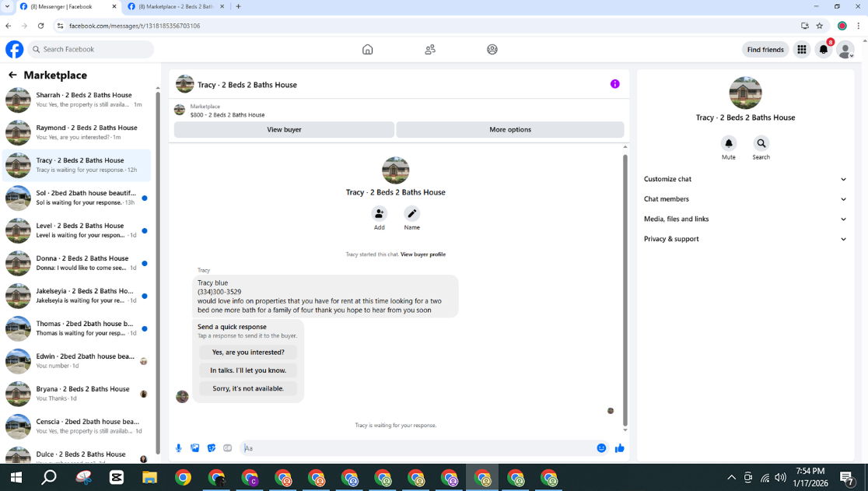Expand Chat members section
This screenshot has width=868, height=491.
pyautogui.click(x=745, y=198)
